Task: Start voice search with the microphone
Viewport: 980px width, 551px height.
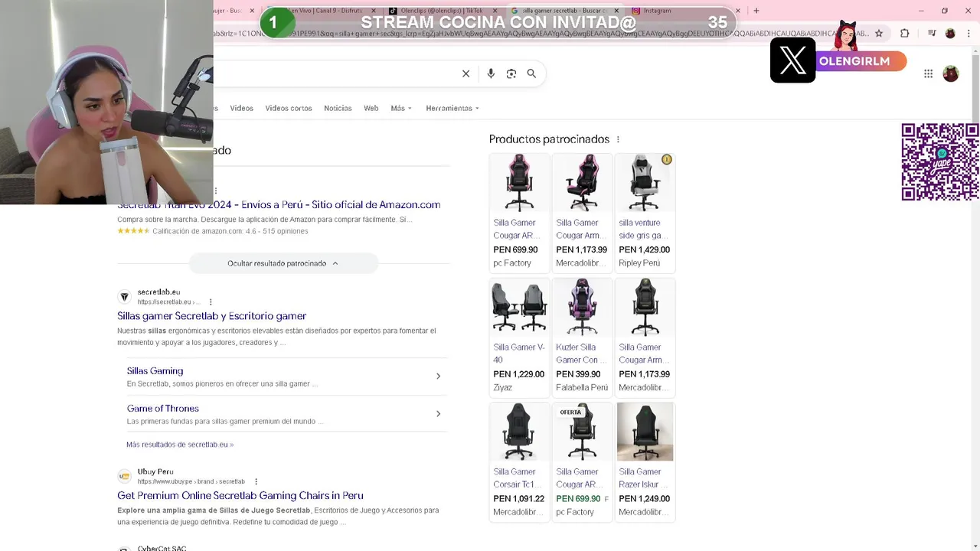Action: (x=491, y=73)
